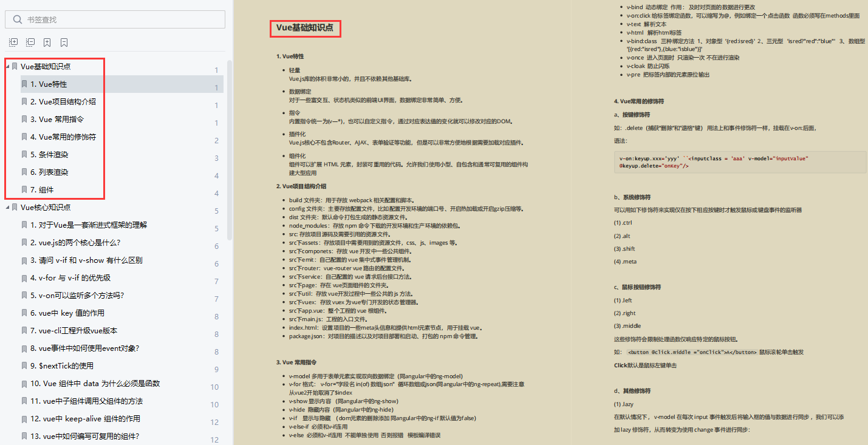Click bookmark icon beside '13. vue中如何编写可复用的组件?'
The width and height of the screenshot is (868, 445).
pyautogui.click(x=24, y=437)
